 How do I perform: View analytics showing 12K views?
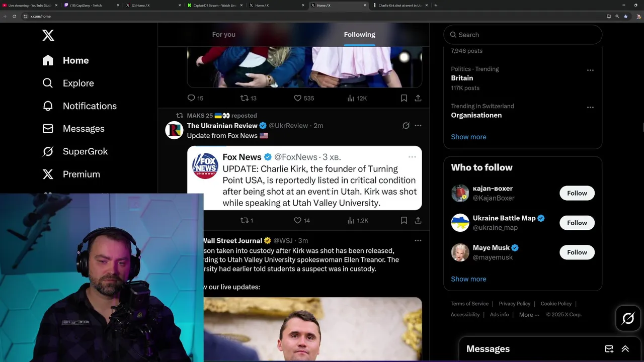pyautogui.click(x=357, y=98)
